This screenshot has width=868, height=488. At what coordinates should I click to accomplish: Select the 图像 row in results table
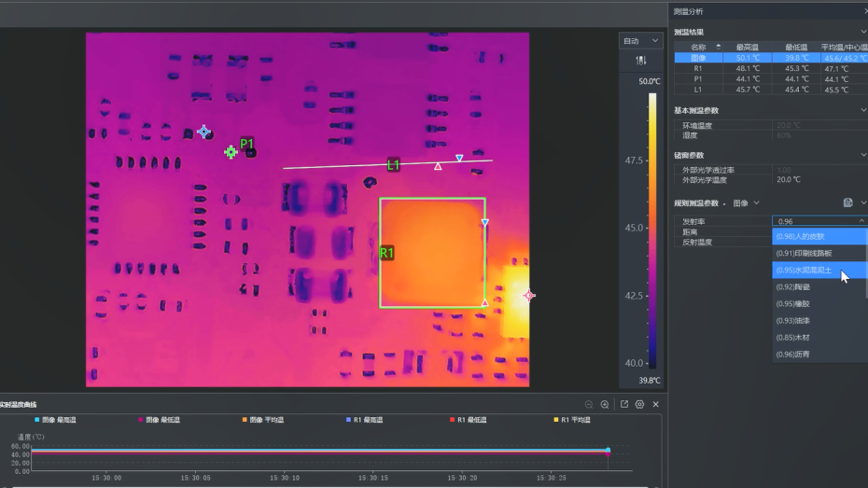coord(771,58)
